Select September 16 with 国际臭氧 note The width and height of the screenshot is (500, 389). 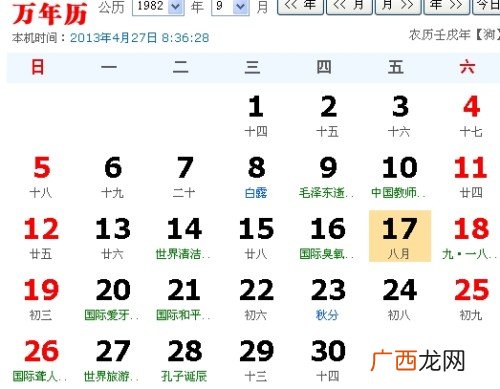[x=328, y=238]
